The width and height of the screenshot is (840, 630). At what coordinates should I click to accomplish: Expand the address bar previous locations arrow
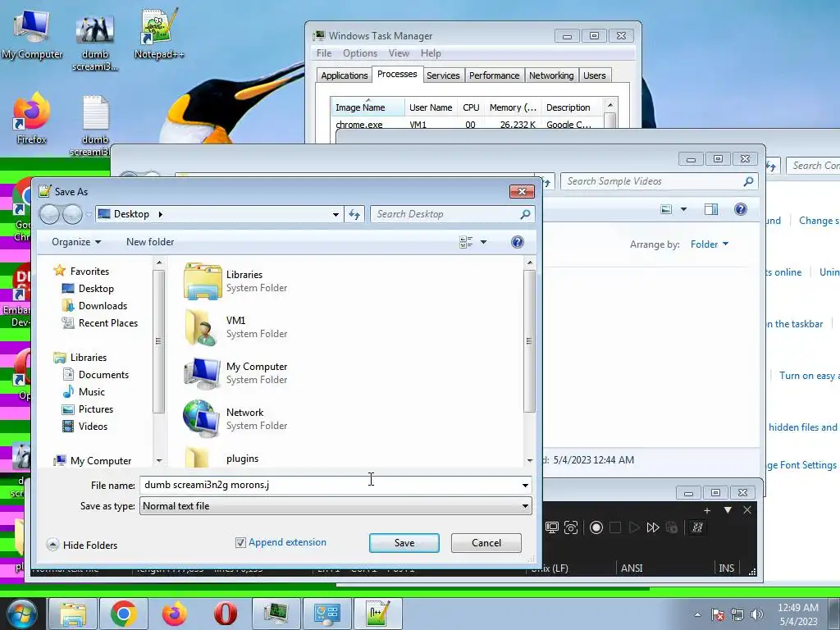click(x=336, y=214)
